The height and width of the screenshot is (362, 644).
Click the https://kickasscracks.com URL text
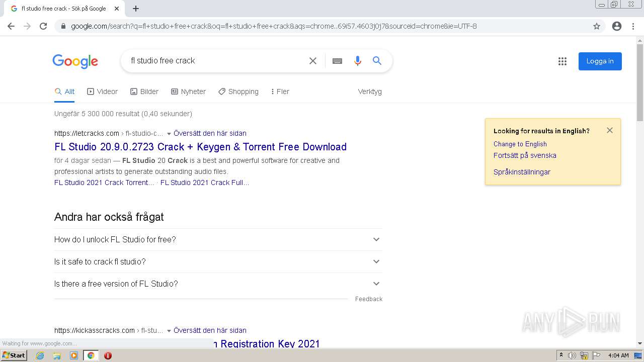click(x=95, y=330)
